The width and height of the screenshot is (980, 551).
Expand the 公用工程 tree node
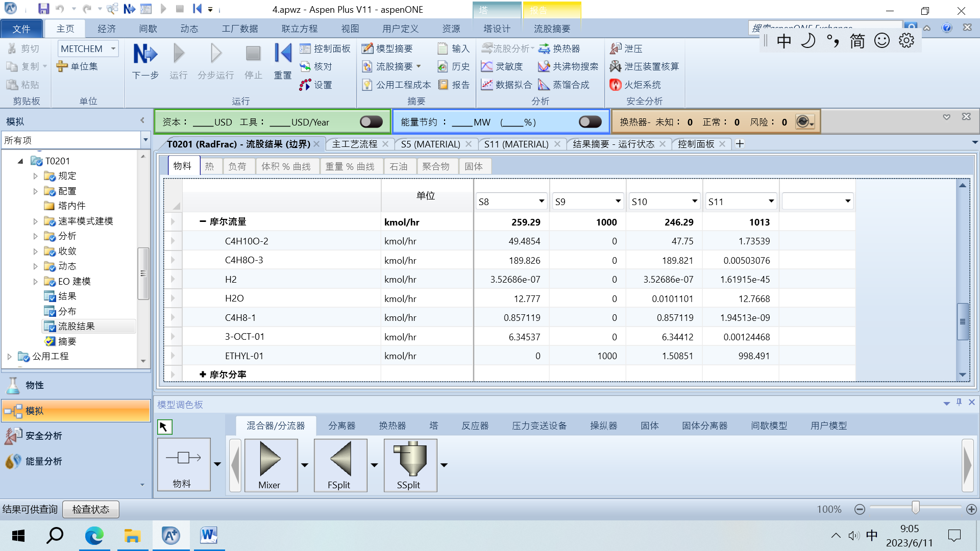[x=9, y=356]
